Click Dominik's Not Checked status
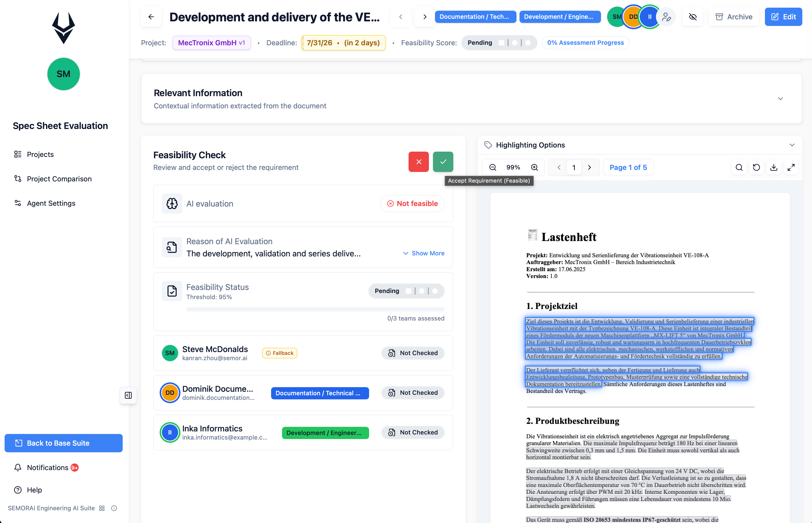Screen dimensions: 812x523 [413, 393]
